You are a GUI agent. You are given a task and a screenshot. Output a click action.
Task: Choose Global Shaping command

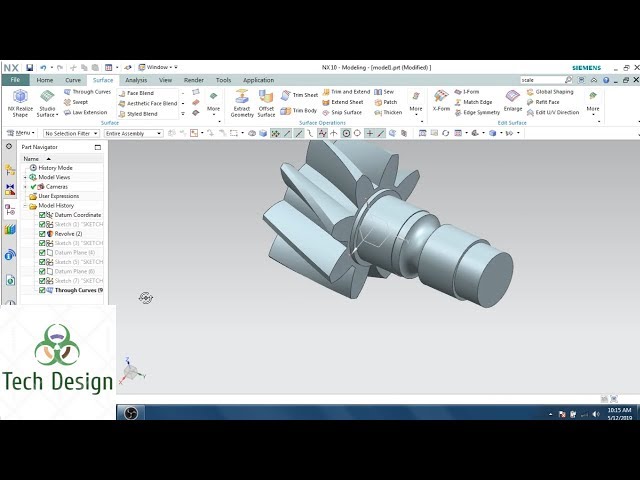tap(550, 92)
